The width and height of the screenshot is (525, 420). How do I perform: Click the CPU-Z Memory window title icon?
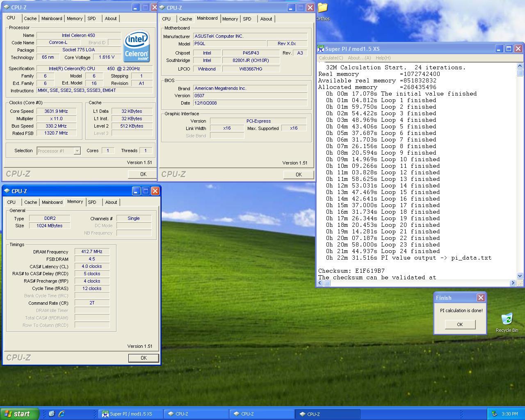(x=7, y=191)
